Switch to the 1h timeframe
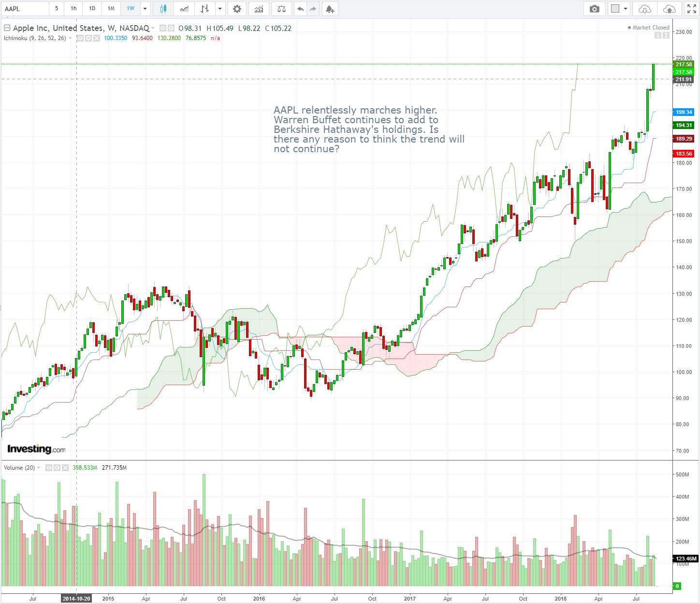700x604 pixels. click(x=73, y=9)
